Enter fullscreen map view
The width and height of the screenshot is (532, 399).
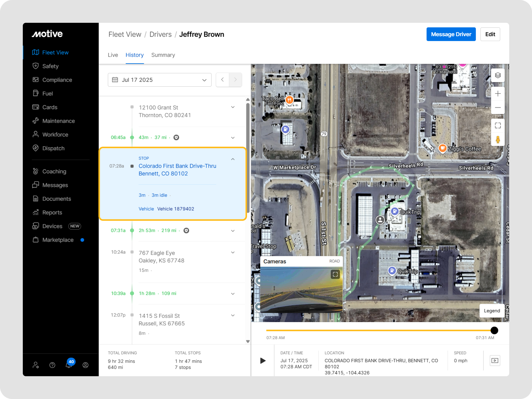(x=498, y=126)
